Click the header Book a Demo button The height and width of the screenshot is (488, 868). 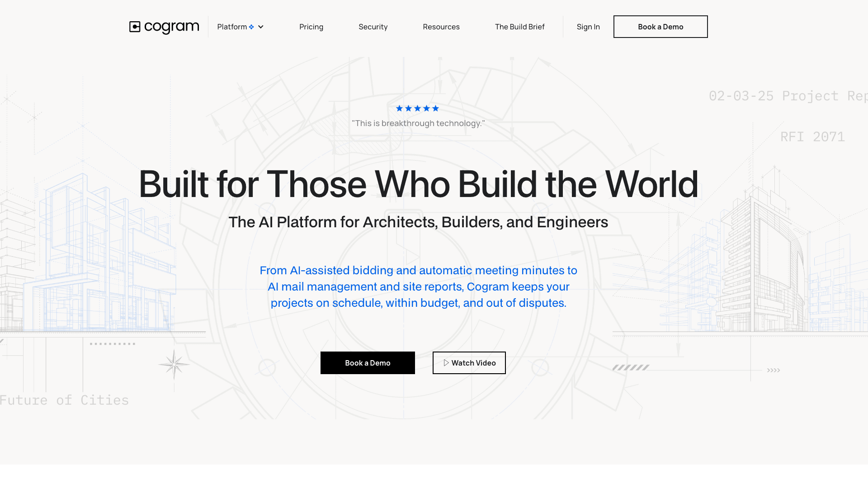pos(660,27)
